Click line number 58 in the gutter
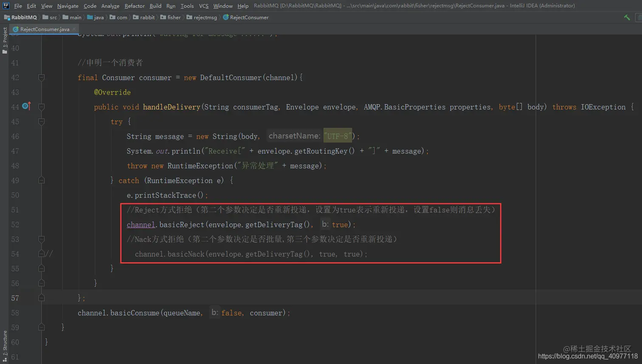The width and height of the screenshot is (642, 364). tap(15, 313)
